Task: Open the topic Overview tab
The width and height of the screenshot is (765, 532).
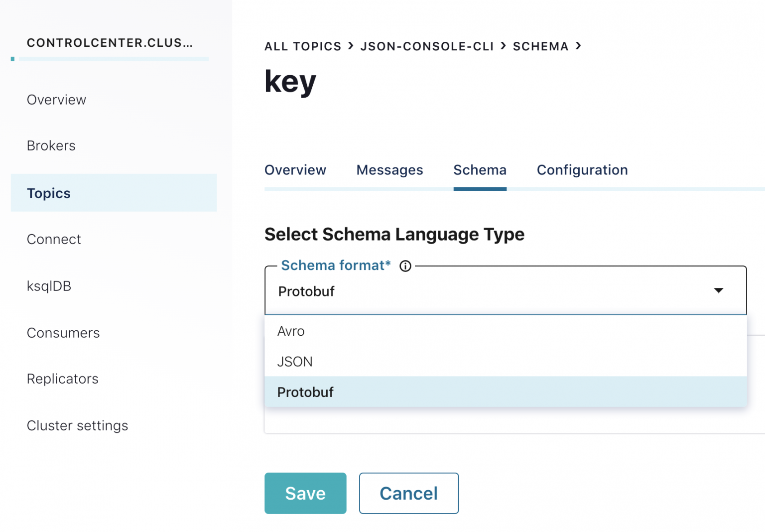Action: 295,170
